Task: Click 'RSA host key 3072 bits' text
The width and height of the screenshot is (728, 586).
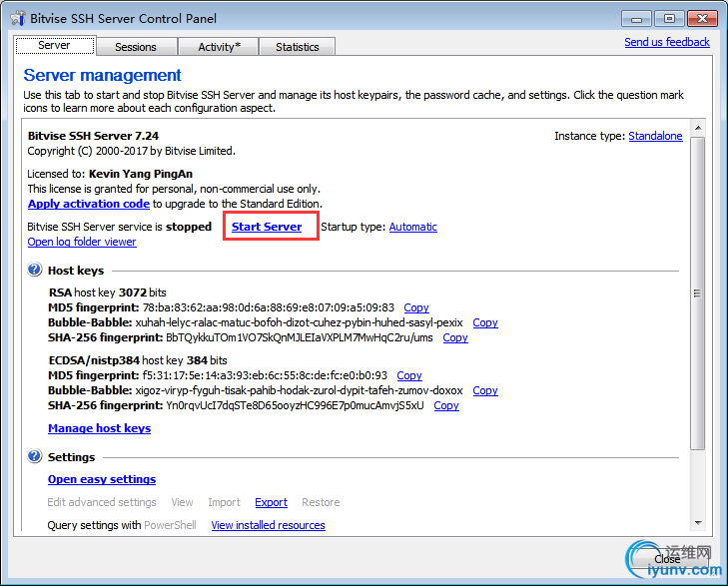Action: 107,293
